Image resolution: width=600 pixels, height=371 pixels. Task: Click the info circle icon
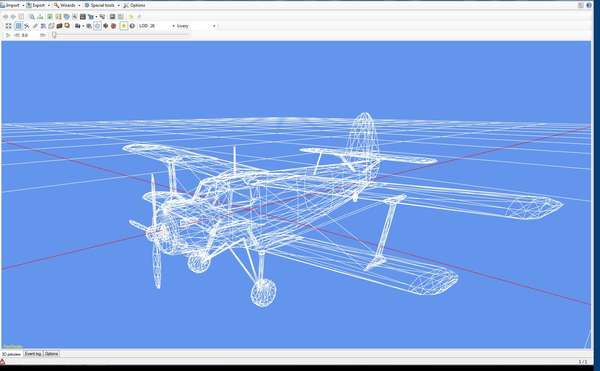[132, 26]
